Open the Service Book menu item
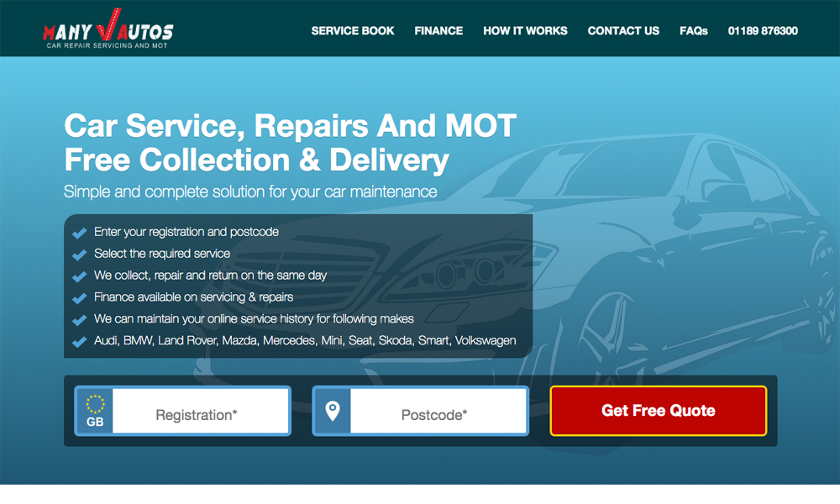 353,31
